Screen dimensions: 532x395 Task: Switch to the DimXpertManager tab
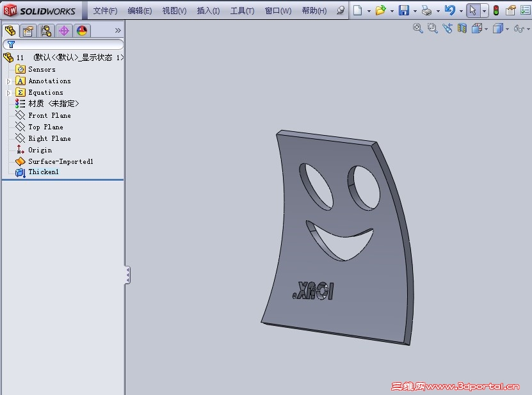click(x=64, y=31)
